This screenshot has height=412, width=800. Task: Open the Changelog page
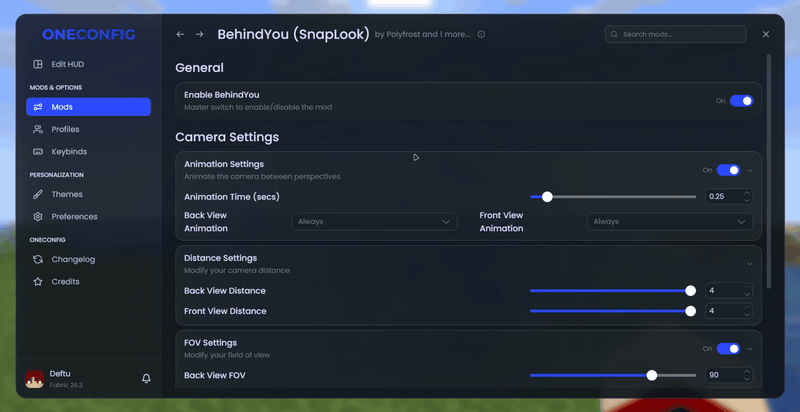click(x=88, y=260)
